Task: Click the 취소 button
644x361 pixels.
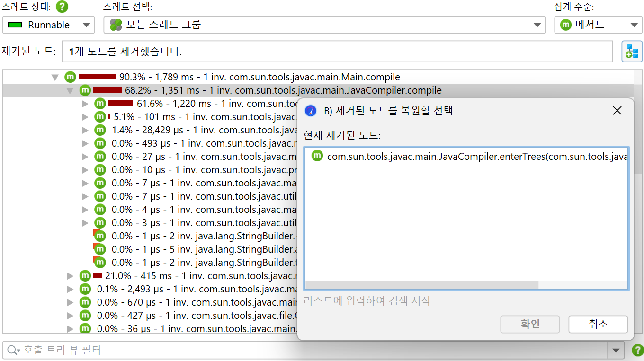Action: 598,324
